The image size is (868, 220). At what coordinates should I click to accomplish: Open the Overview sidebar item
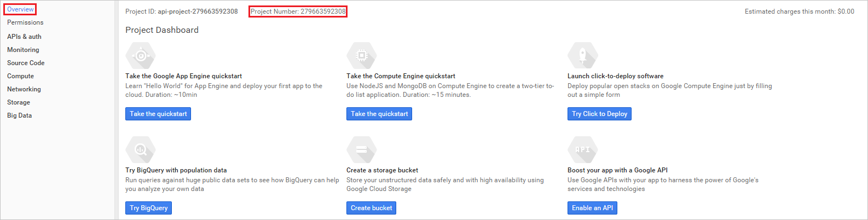coord(20,9)
